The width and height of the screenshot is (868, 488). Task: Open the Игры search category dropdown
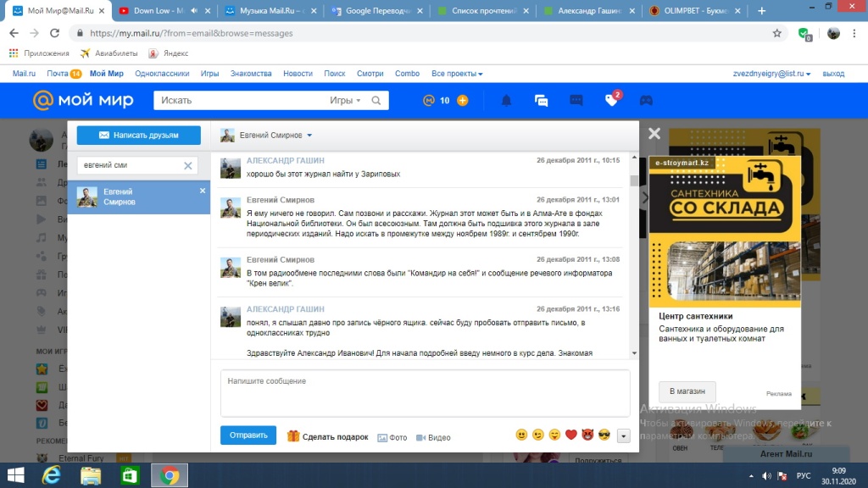tap(345, 100)
